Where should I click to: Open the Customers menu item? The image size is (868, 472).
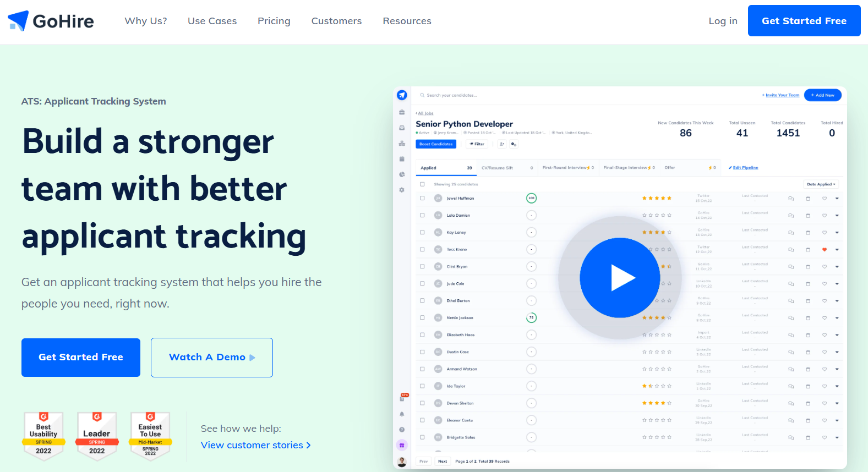(337, 21)
